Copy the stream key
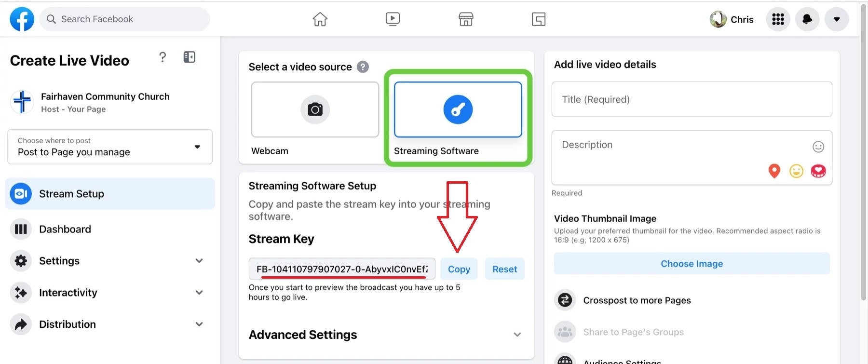868x364 pixels. point(459,269)
